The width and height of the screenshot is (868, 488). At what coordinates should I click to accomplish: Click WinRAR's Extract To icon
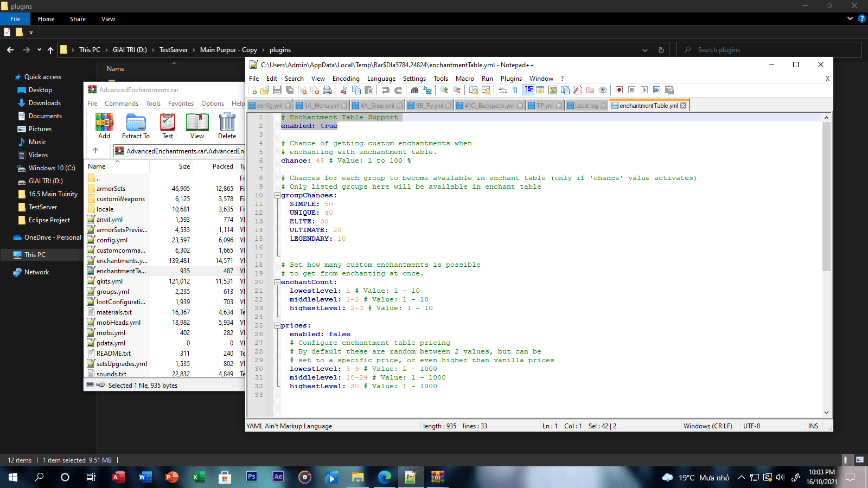[136, 126]
